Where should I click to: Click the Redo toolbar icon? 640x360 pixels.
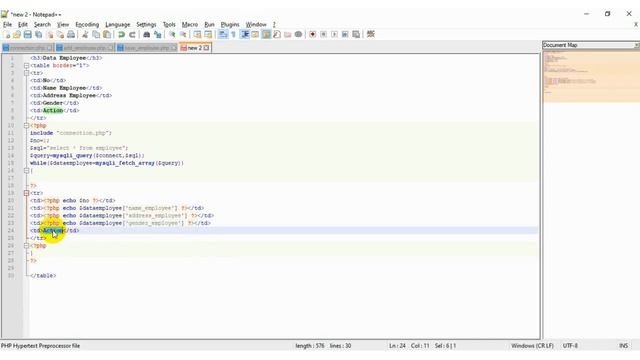[x=132, y=35]
